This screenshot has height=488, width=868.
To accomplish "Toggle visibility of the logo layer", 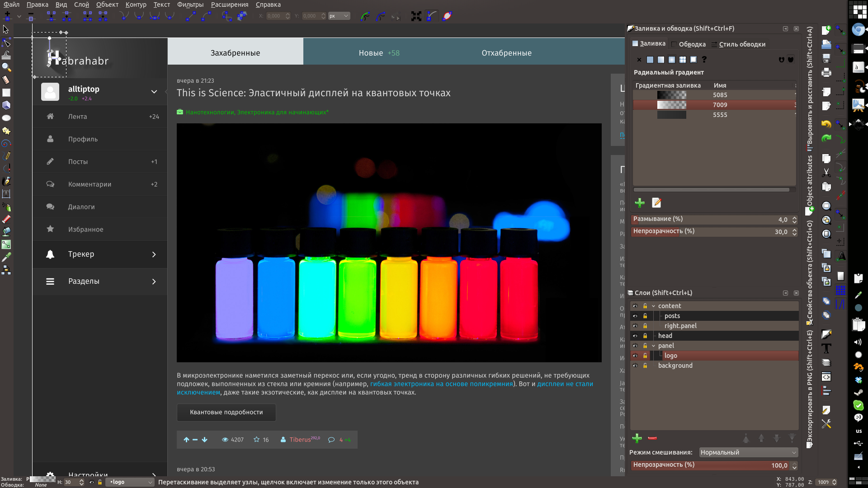I will (634, 355).
